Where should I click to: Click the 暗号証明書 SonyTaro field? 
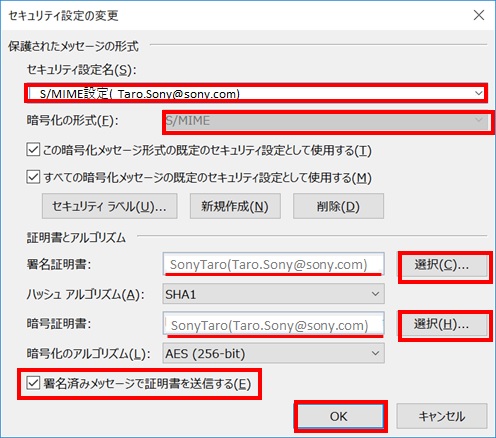tap(273, 324)
